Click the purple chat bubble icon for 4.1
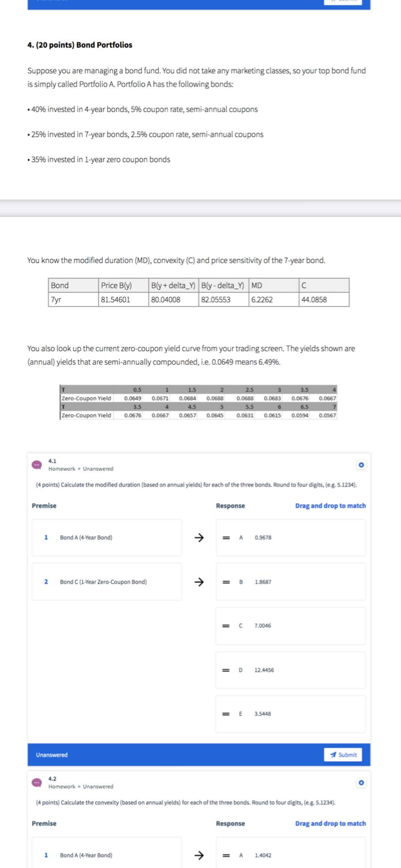This screenshot has height=868, width=401. pyautogui.click(x=37, y=465)
